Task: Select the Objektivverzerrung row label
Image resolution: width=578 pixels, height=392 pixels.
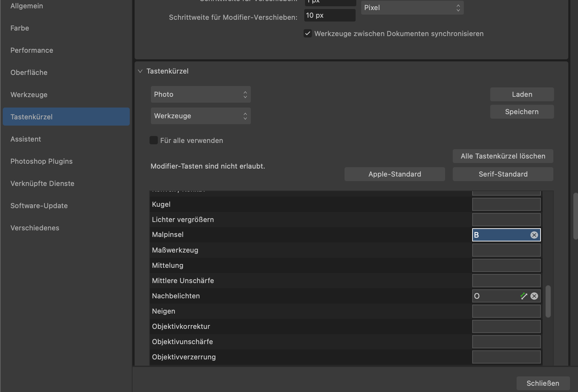Action: tap(184, 357)
